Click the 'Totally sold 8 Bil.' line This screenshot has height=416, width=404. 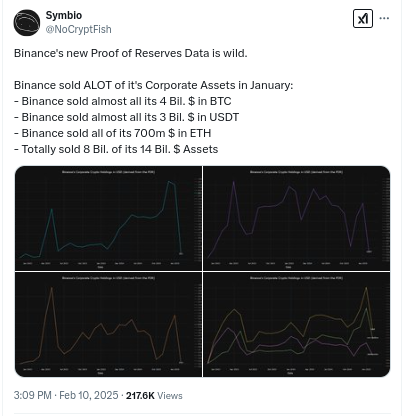[x=116, y=149]
